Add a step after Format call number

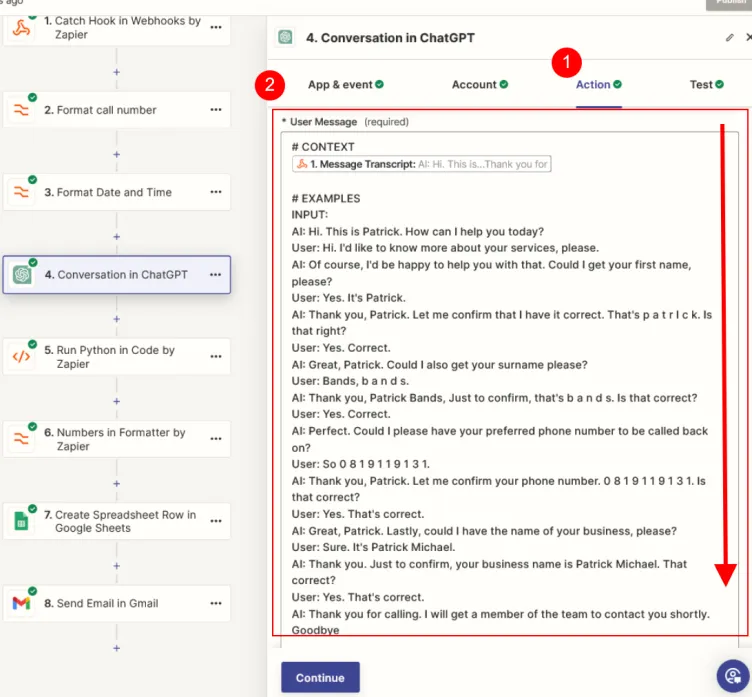click(x=117, y=154)
